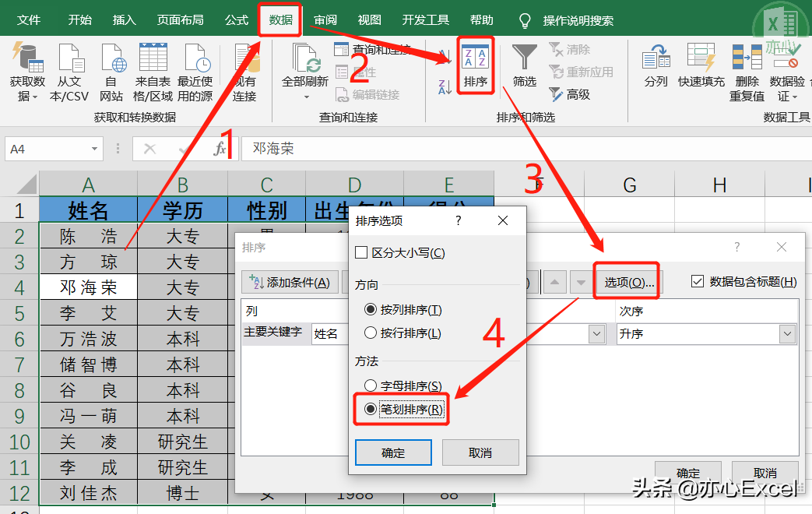Switch to the 公式 tab

point(237,20)
